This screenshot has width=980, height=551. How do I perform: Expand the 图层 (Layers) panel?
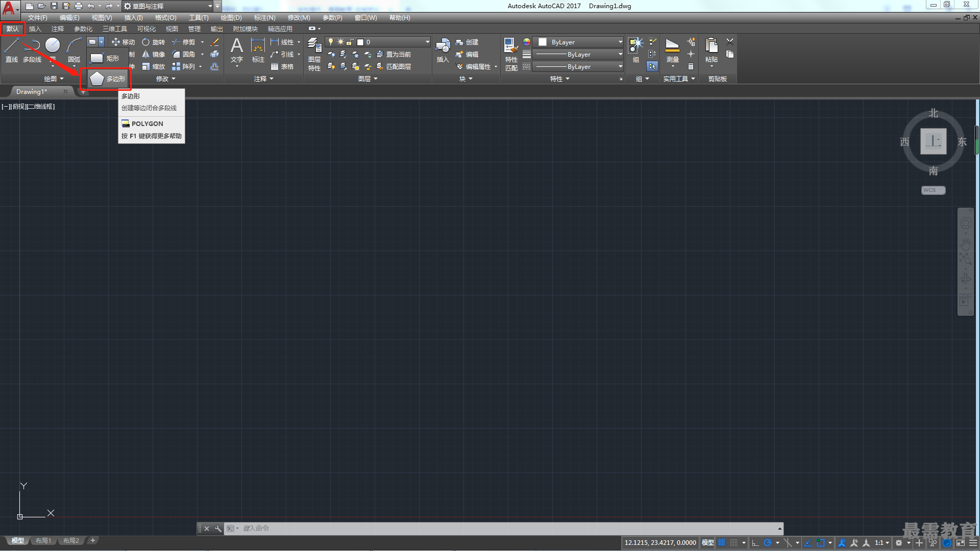[368, 79]
